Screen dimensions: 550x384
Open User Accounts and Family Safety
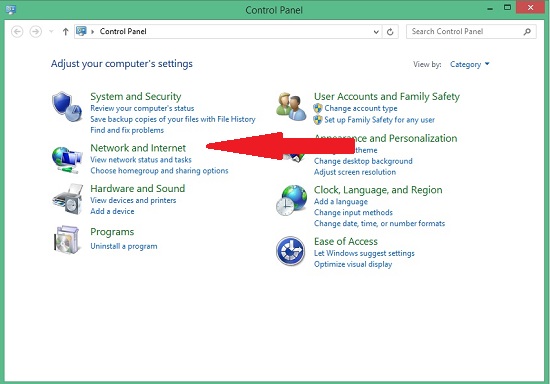click(387, 96)
